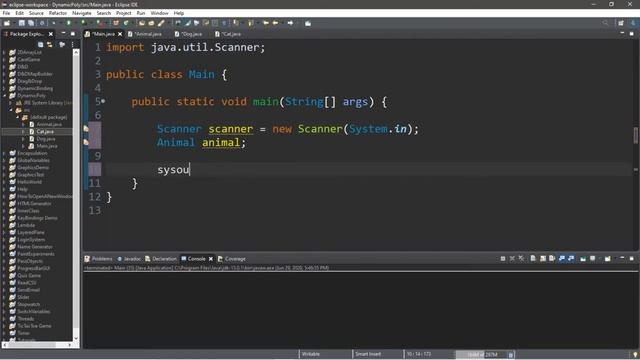Collapse the src folder node

(x=11, y=110)
